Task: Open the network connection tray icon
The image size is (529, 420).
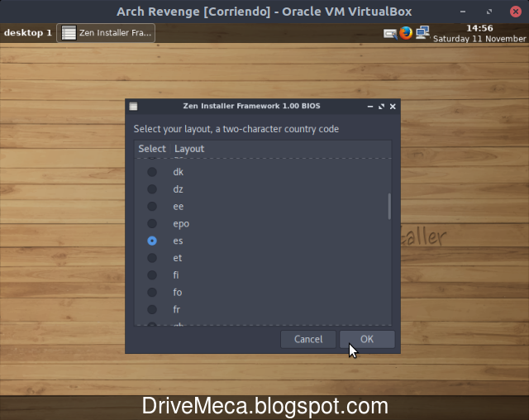Action: tap(422, 33)
